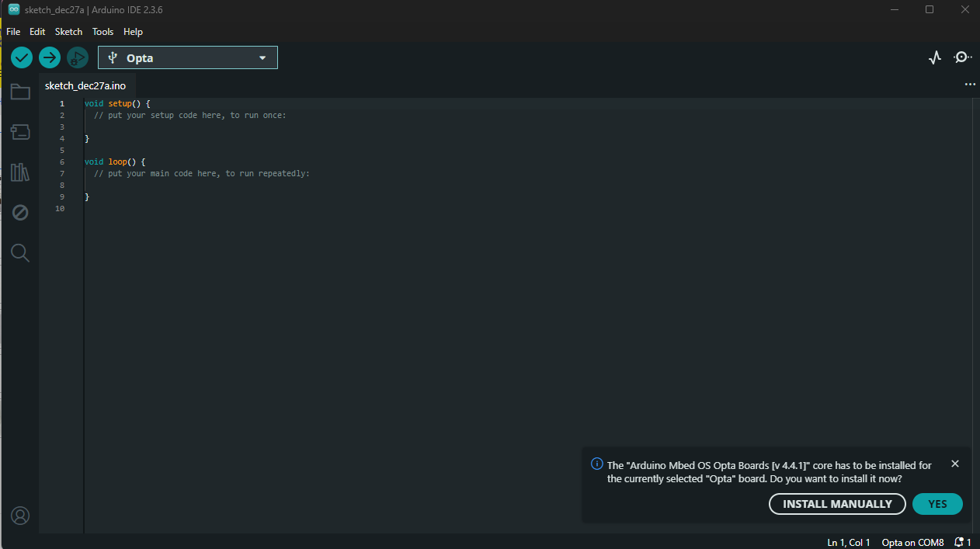
Task: Select the sketch_dec27a.ino tab
Action: 85,85
